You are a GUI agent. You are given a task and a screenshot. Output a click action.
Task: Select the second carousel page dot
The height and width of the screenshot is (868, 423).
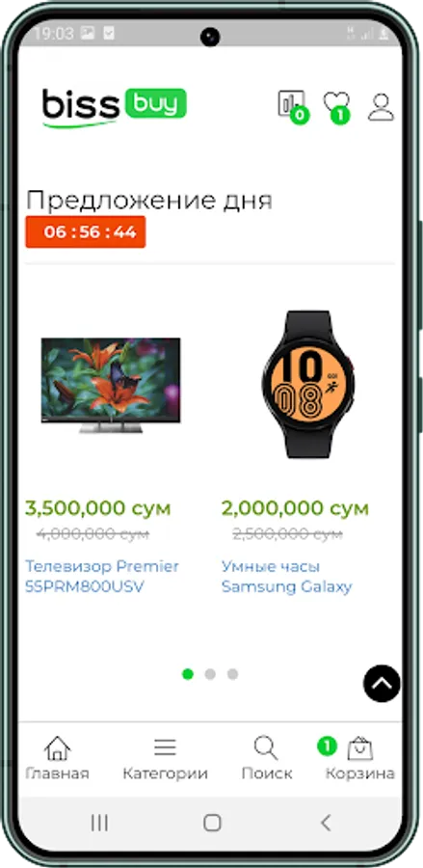[210, 674]
